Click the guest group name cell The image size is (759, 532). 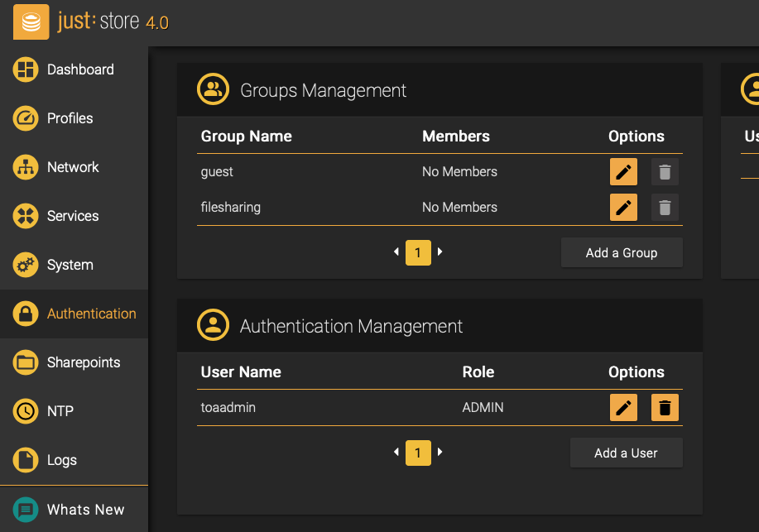217,172
